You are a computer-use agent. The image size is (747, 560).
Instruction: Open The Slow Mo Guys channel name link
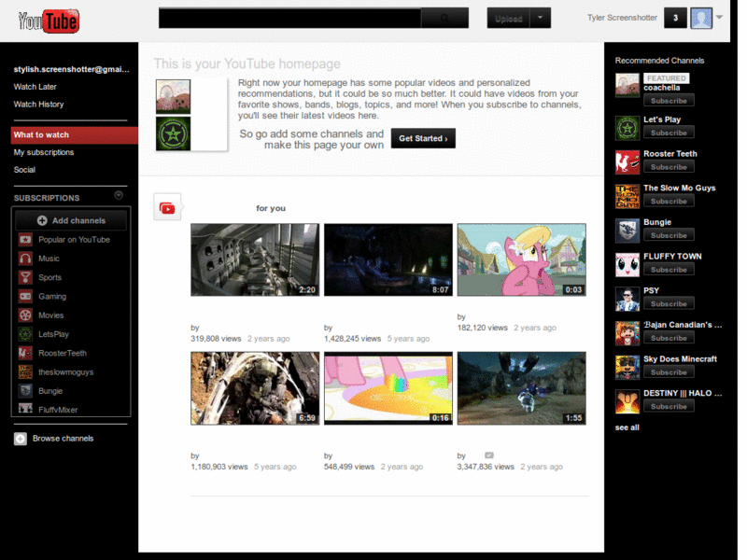[x=680, y=189]
